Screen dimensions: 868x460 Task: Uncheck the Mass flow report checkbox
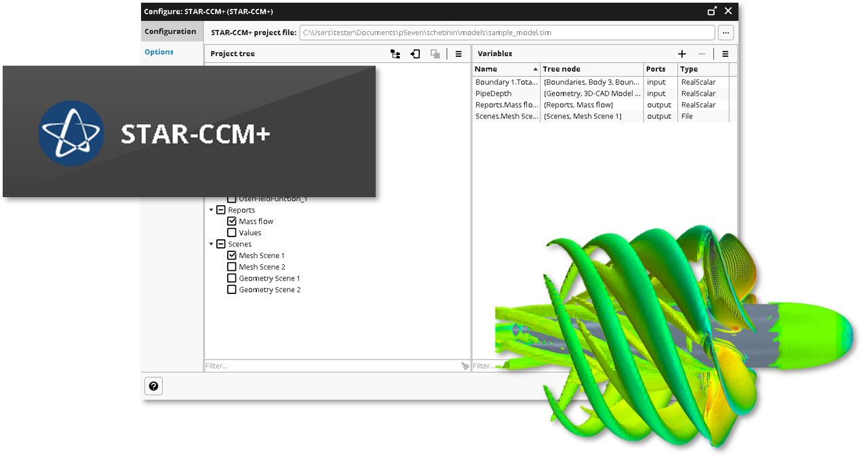point(232,222)
